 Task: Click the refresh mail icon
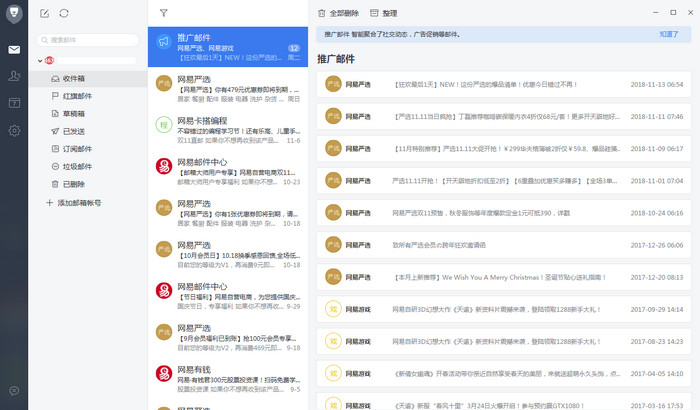click(64, 13)
